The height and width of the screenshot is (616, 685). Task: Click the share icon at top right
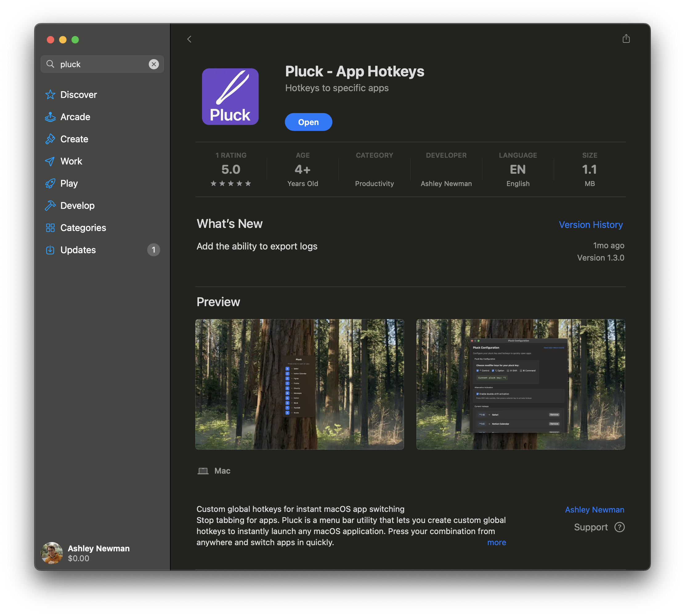(626, 39)
